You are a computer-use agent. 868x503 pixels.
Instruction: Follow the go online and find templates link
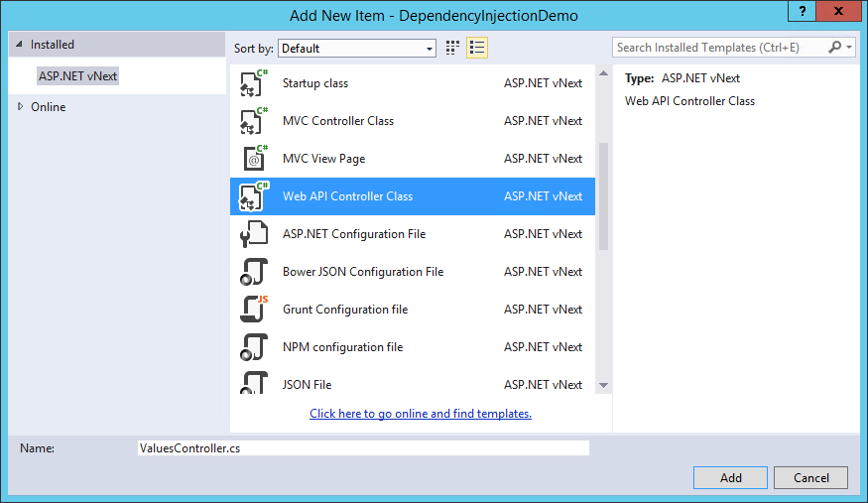point(421,414)
